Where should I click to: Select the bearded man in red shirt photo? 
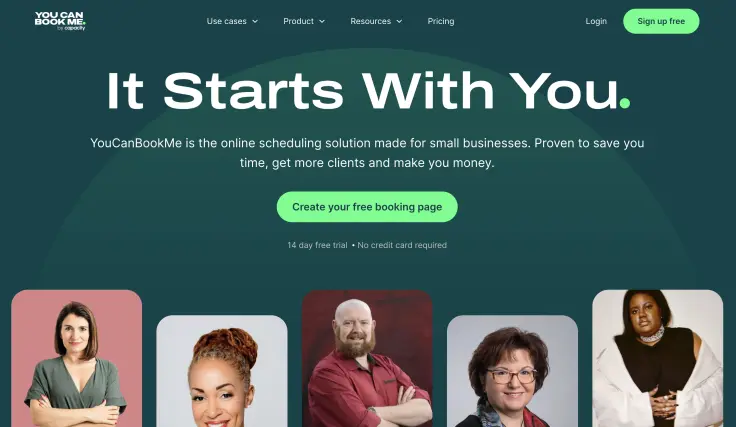click(x=367, y=358)
